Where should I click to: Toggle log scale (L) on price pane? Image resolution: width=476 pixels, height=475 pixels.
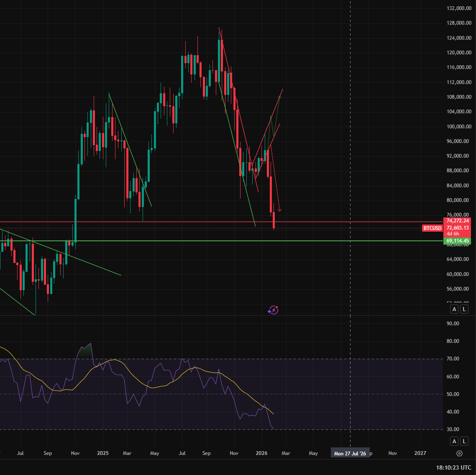pos(464,309)
